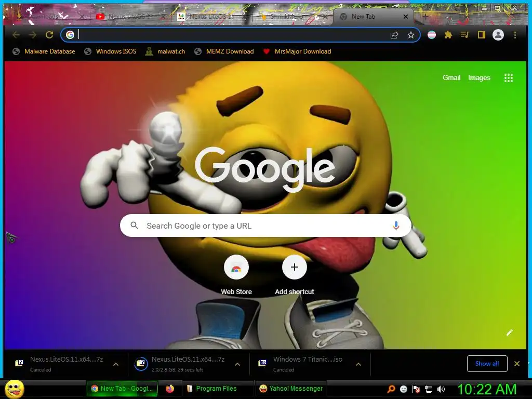Open the flag with red X tray icon
This screenshot has width=532, height=399.
click(x=416, y=389)
